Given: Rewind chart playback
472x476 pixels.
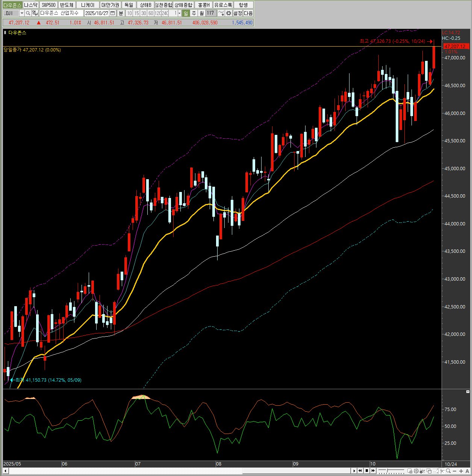Looking at the screenshot, I should click(360, 471).
